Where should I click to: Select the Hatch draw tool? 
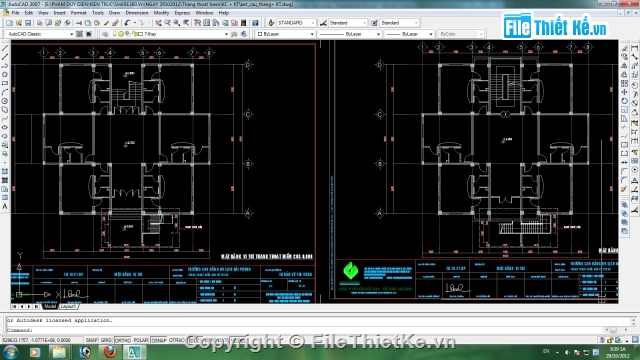[x=5, y=171]
